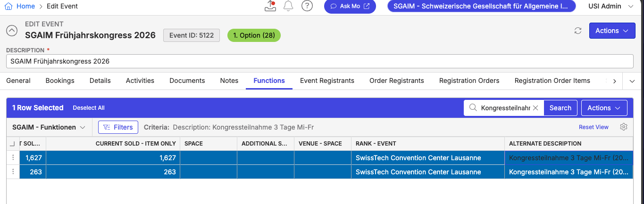The height and width of the screenshot is (204, 644).
Task: Switch to the General tab
Action: 18,81
